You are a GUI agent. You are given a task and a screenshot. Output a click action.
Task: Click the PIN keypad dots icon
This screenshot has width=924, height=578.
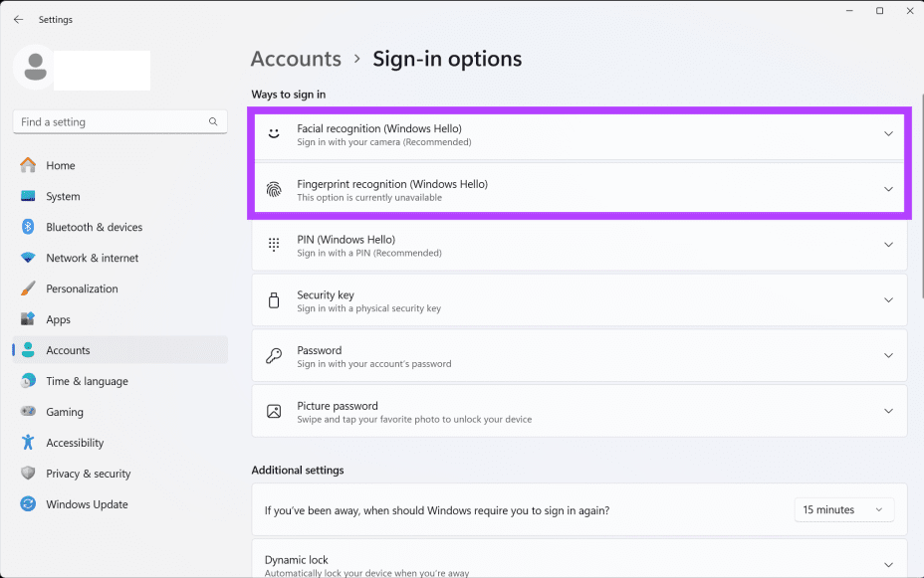pos(274,245)
